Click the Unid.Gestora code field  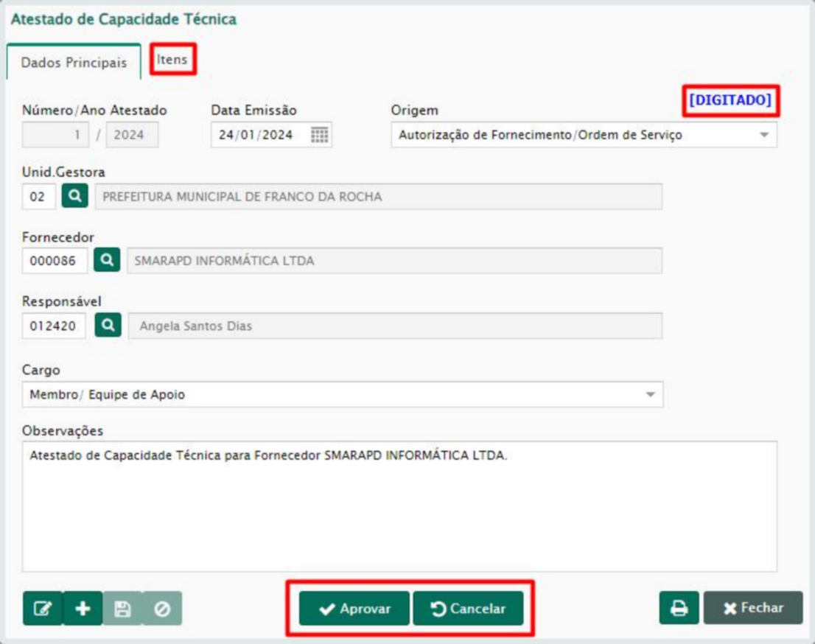38,197
